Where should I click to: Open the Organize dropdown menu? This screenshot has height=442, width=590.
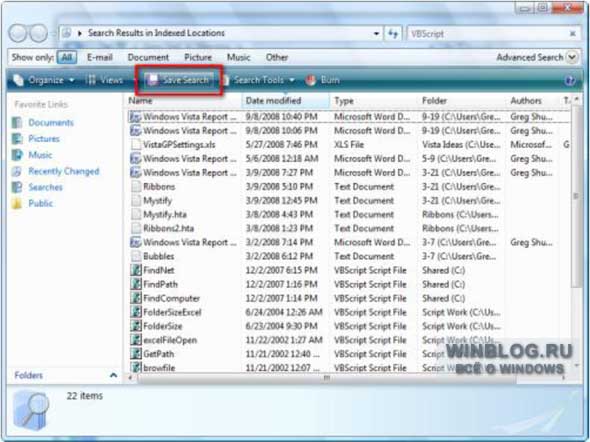(44, 80)
